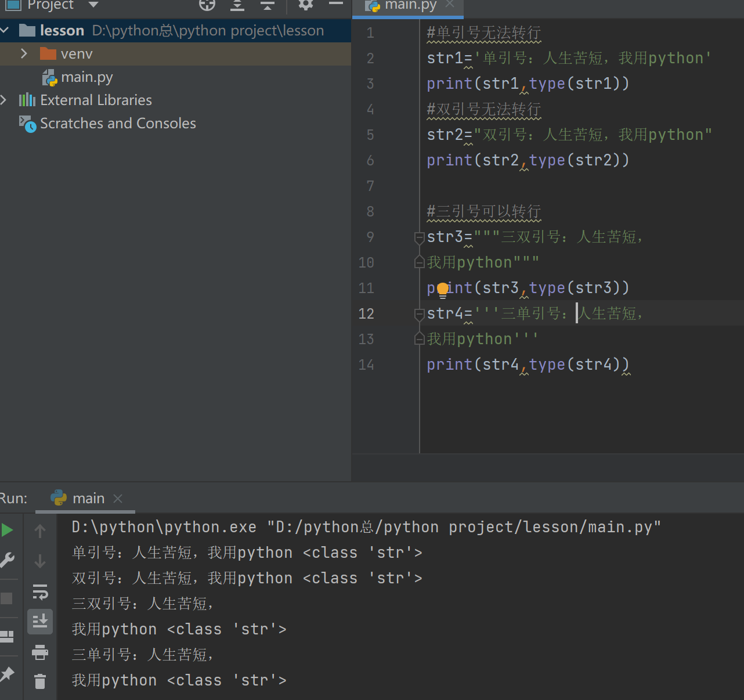Click line number 12 in the gutter
This screenshot has height=700, width=744.
point(366,314)
